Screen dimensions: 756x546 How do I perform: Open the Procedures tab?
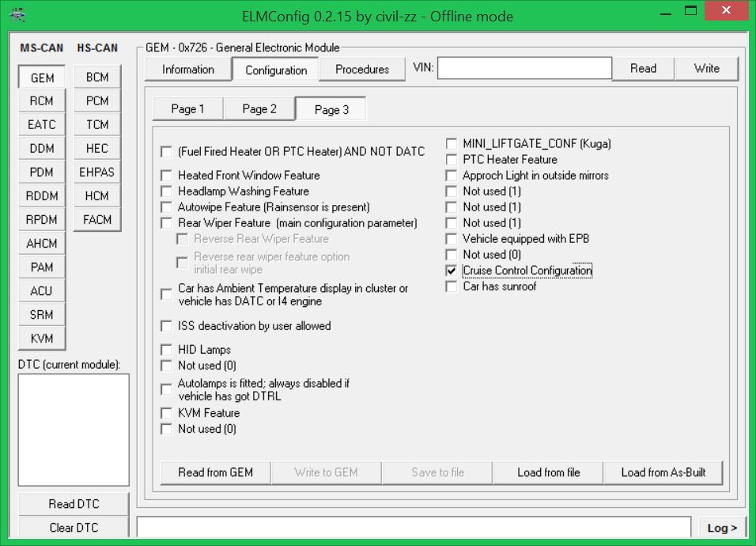362,70
